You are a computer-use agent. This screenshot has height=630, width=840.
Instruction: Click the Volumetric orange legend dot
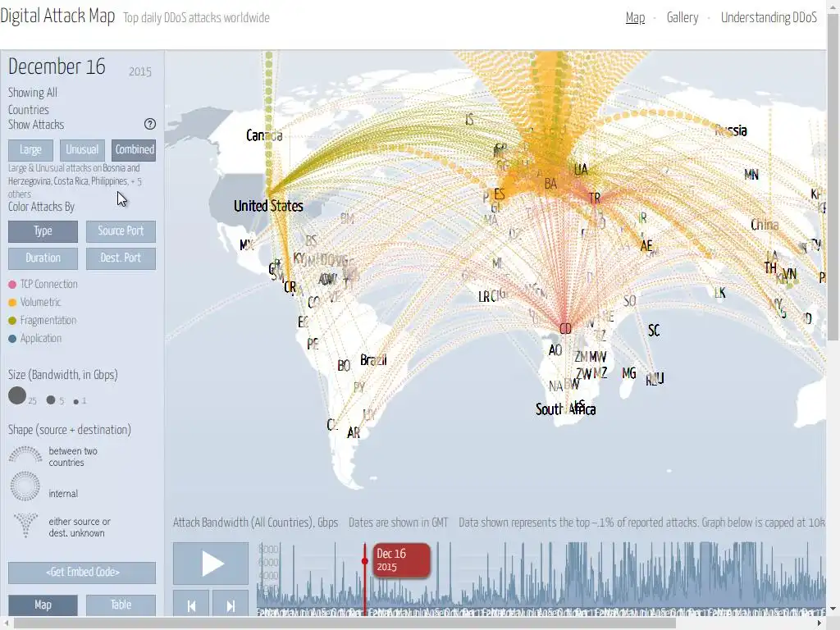click(x=12, y=303)
